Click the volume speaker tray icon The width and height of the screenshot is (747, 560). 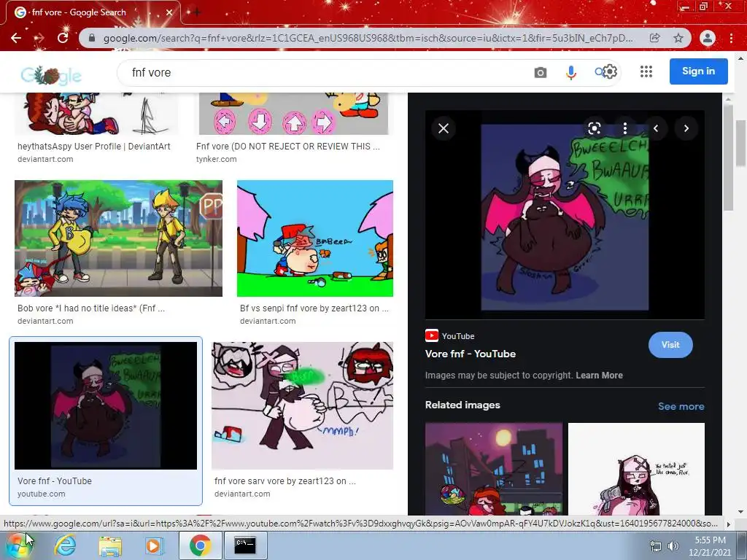pos(673,546)
